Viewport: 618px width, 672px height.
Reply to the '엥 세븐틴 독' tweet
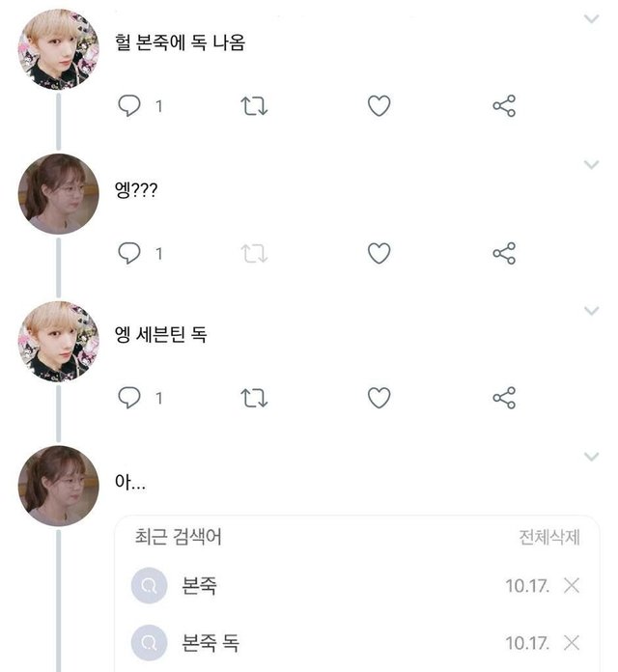[x=129, y=397]
